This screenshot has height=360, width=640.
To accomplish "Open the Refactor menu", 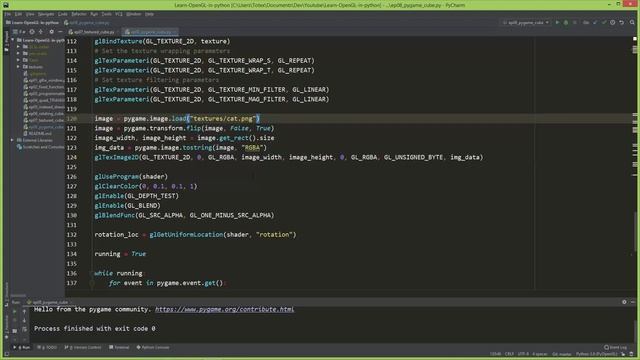I will [x=79, y=14].
